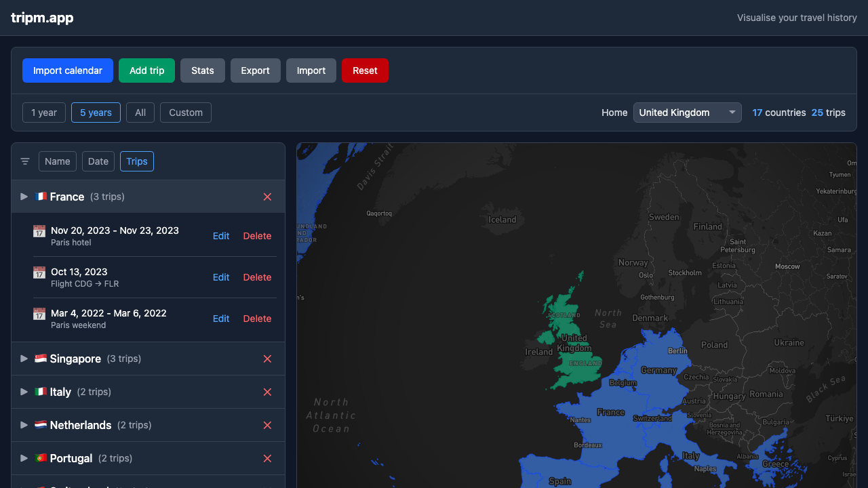Image resolution: width=868 pixels, height=488 pixels.
Task: Click calendar icon for Oct 13, 2023 trip
Action: pyautogui.click(x=39, y=272)
